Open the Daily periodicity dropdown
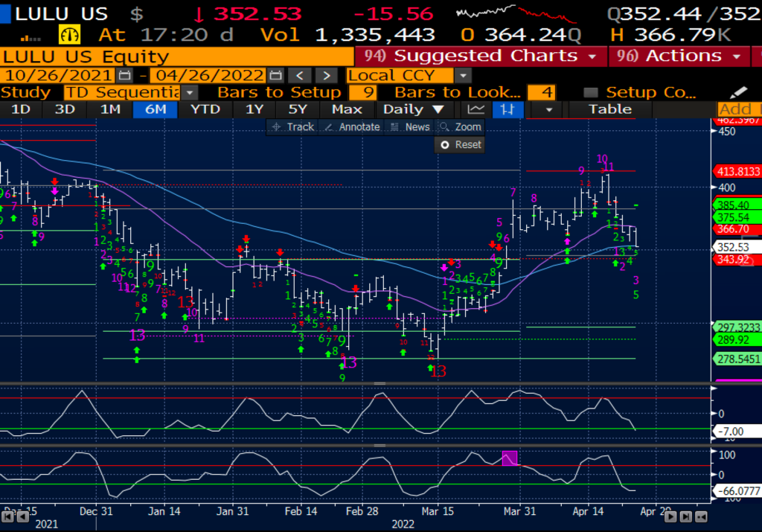 pos(413,109)
